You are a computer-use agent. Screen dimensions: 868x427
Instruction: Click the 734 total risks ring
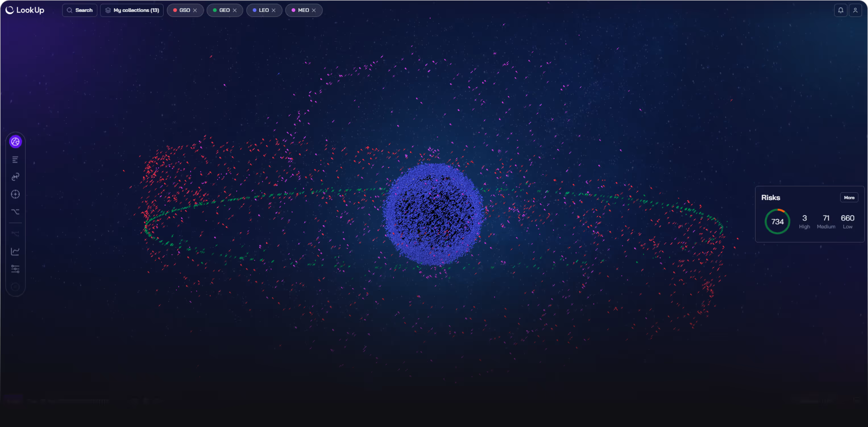click(777, 221)
